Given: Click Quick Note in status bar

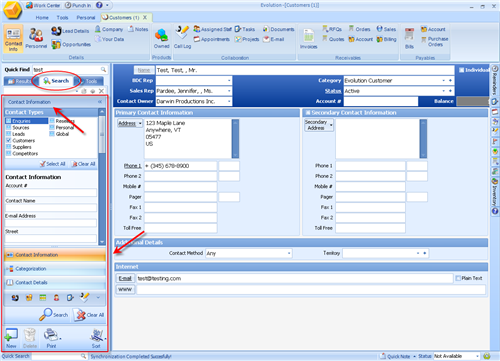Looking at the screenshot, I should coord(395,356).
